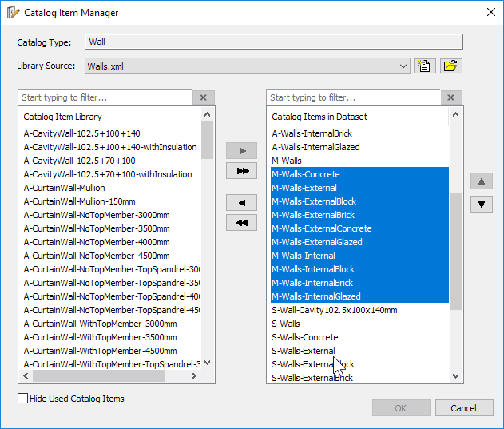Select M-Walls-ExternalBrick in dataset
This screenshot has width=504, height=429.
(359, 215)
